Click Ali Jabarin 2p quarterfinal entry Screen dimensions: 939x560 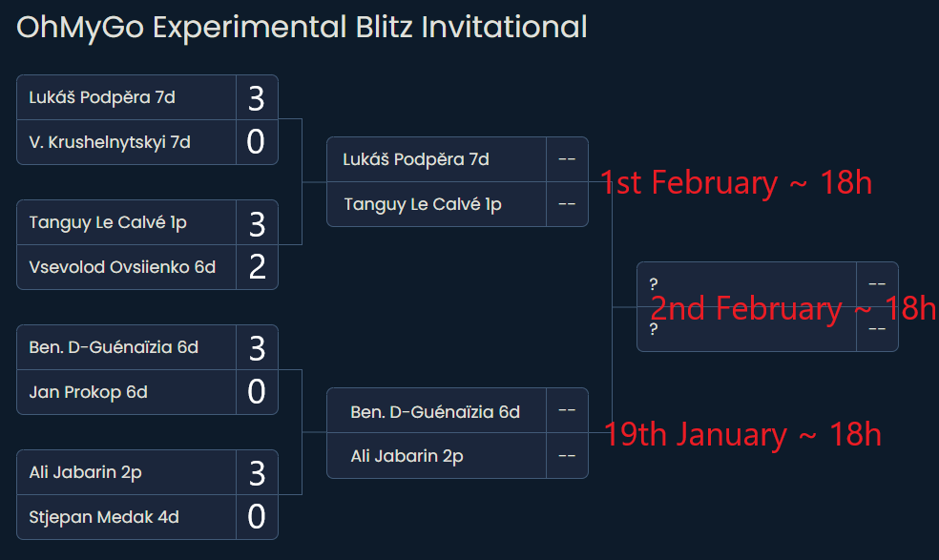coord(126,472)
